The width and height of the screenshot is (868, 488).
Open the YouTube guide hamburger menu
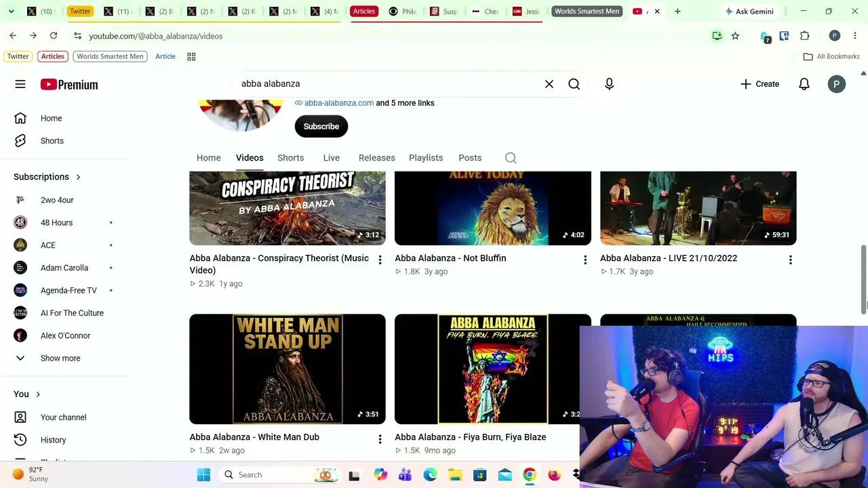coord(20,84)
